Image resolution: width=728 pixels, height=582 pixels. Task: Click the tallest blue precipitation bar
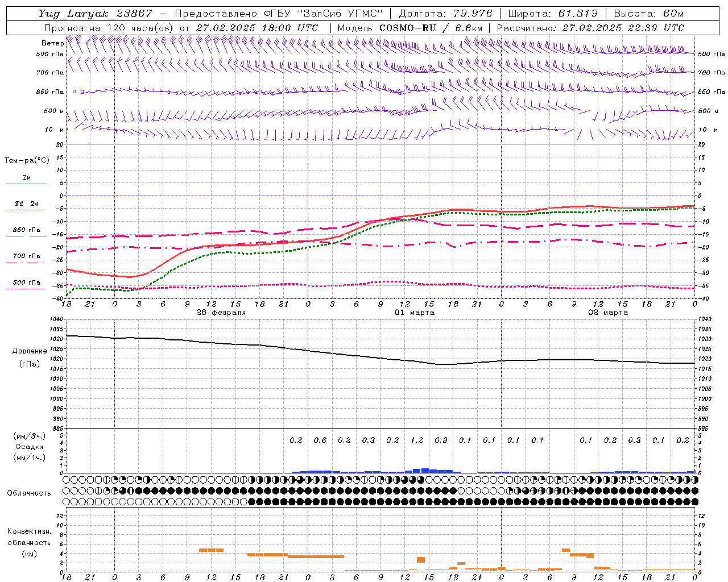tap(425, 471)
